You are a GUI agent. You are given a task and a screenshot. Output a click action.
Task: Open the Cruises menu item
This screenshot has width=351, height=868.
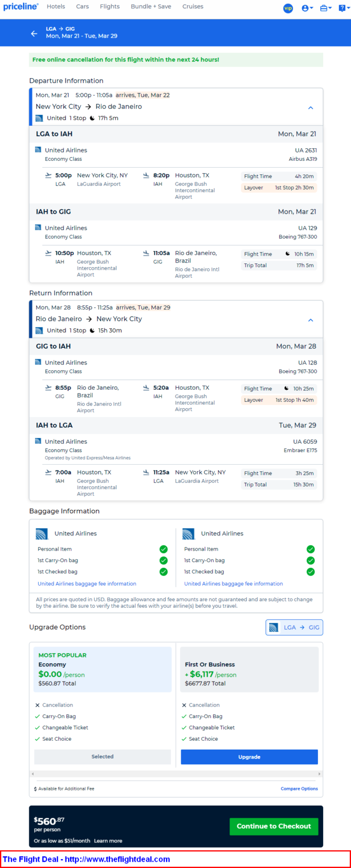193,7
